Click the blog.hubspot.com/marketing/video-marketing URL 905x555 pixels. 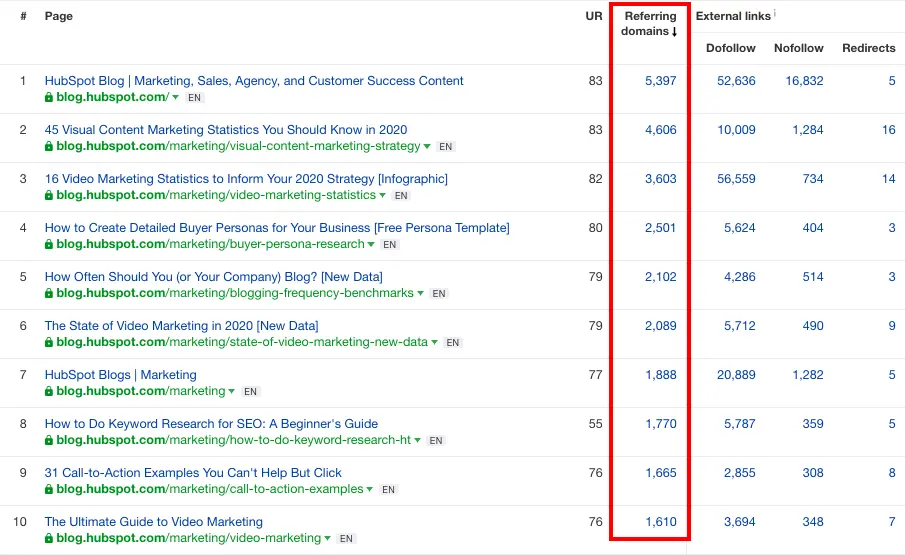[188, 538]
